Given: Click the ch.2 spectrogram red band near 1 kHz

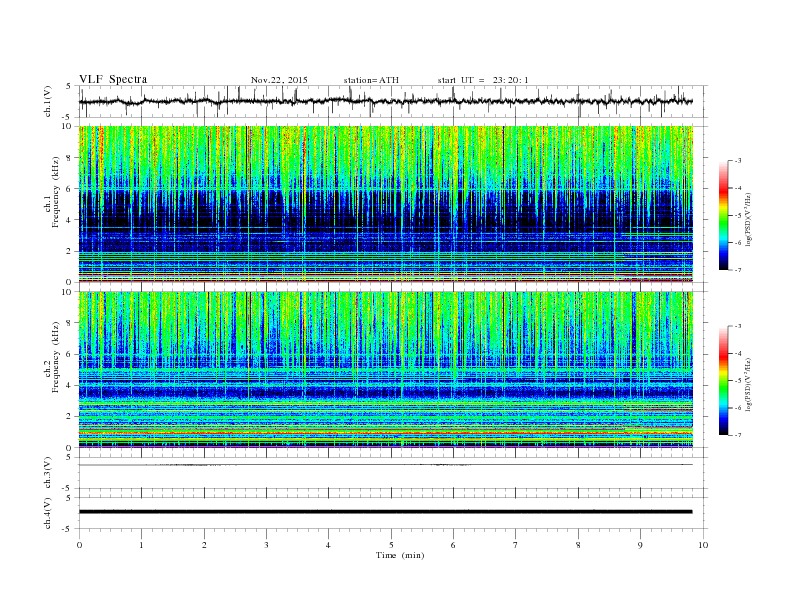Looking at the screenshot, I should [x=385, y=433].
